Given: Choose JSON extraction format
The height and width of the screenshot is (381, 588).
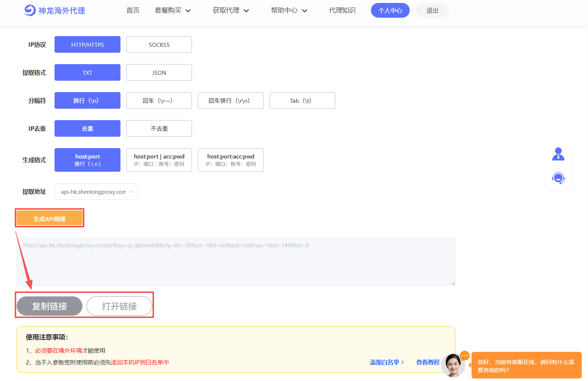Looking at the screenshot, I should click(x=159, y=73).
